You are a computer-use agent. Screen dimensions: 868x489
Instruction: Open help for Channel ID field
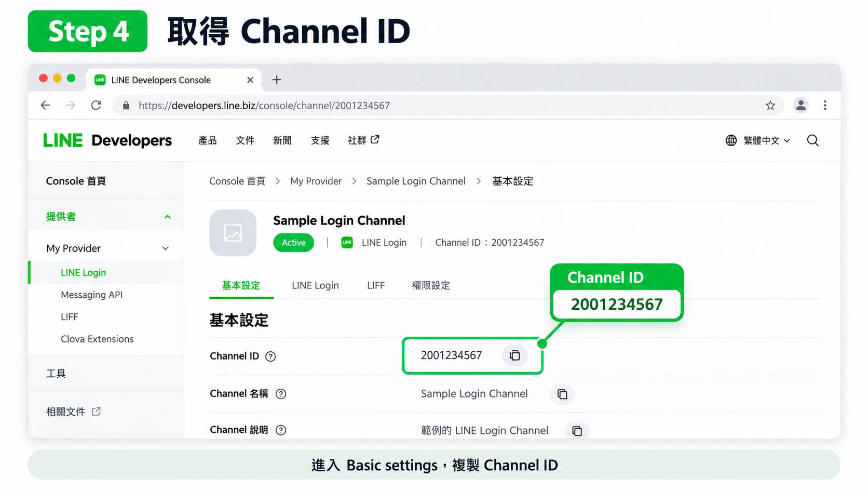tap(270, 356)
